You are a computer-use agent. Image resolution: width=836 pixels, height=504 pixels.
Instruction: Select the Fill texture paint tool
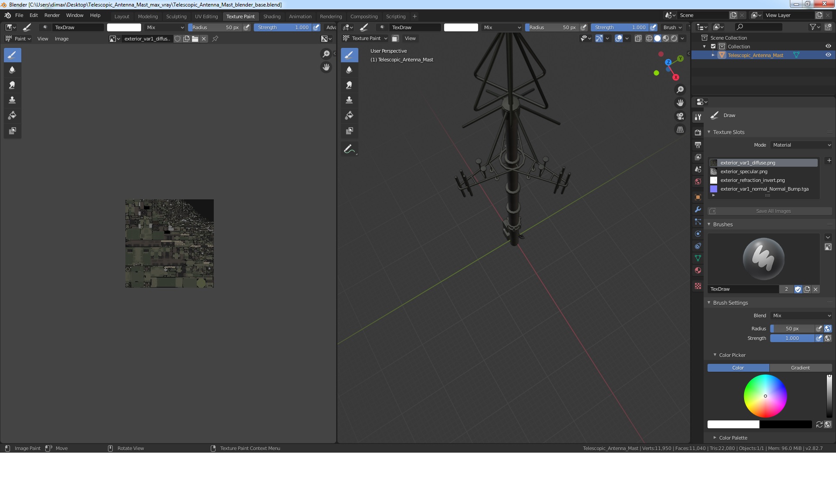[x=12, y=114]
